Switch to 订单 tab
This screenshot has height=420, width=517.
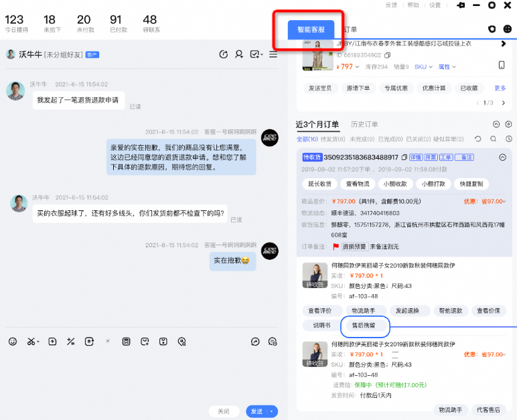350,29
